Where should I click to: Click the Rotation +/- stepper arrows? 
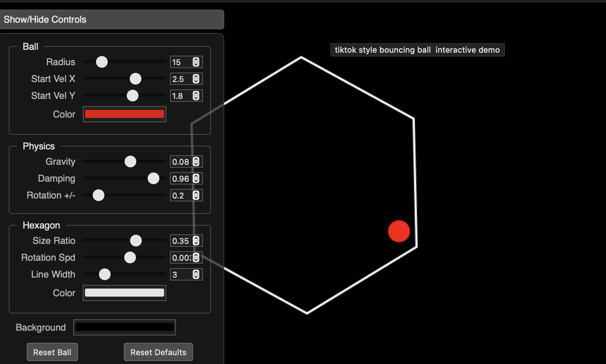click(x=196, y=196)
